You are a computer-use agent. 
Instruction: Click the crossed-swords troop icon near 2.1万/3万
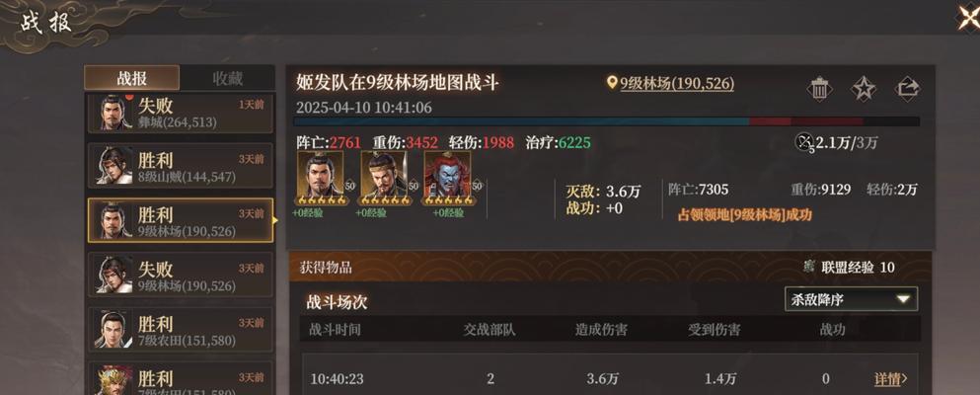(x=803, y=142)
